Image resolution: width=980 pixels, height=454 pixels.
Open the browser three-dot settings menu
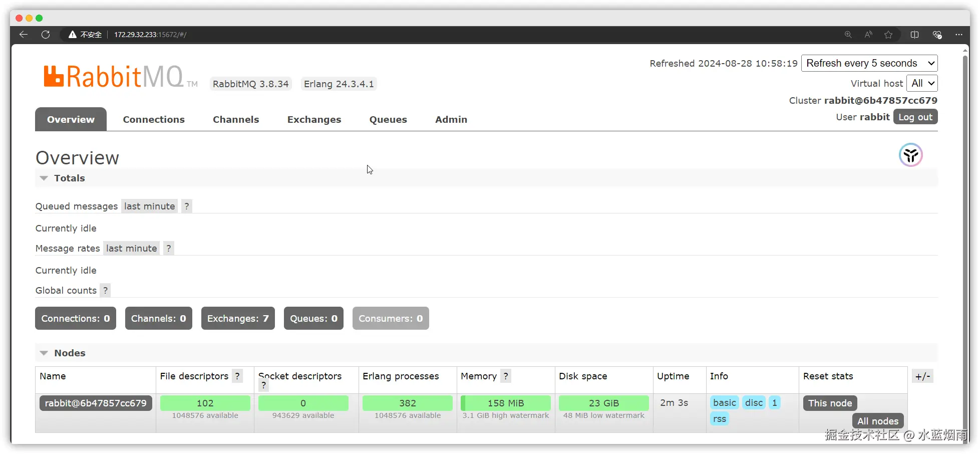pos(958,35)
